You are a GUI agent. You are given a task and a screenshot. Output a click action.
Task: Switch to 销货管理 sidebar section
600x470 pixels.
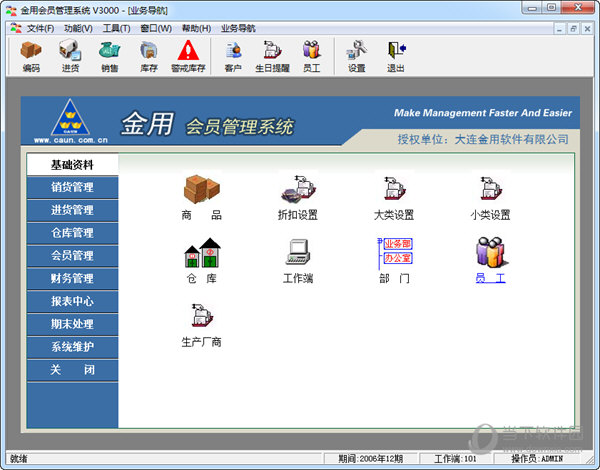point(73,187)
